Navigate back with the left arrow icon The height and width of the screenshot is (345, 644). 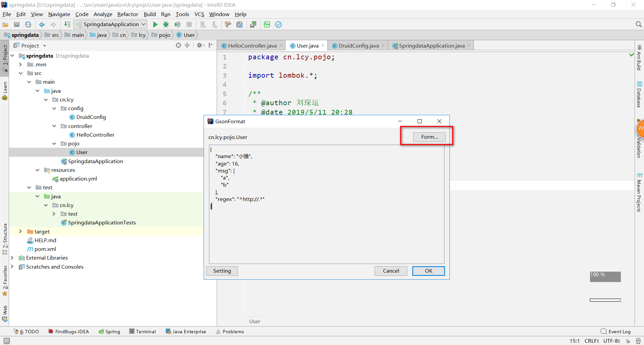42,24
